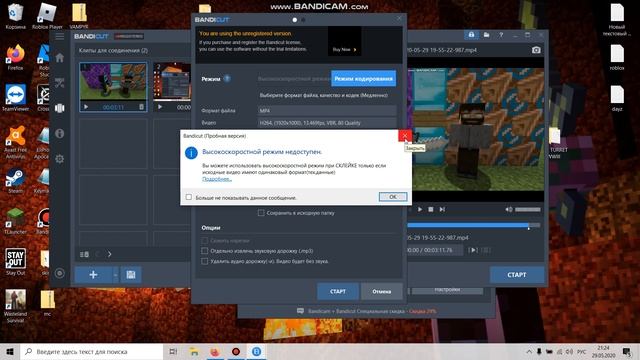The width and height of the screenshot is (640, 360).
Task: Open notification center in system tray
Action: click(x=627, y=351)
